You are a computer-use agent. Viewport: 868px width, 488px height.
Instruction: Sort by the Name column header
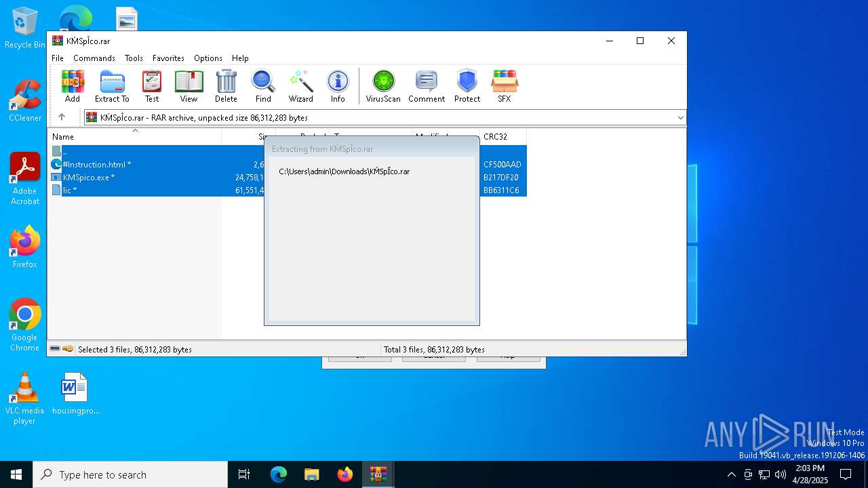[134, 137]
